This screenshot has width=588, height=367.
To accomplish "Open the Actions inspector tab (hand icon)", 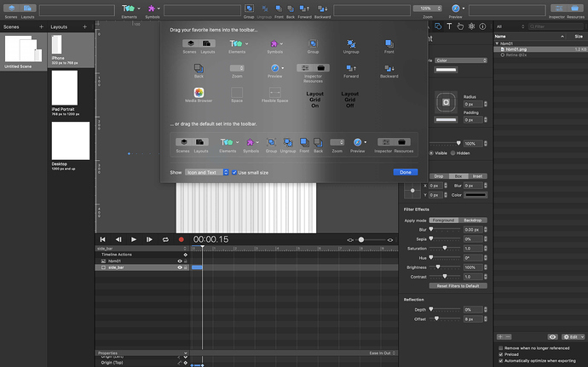I will point(460,26).
